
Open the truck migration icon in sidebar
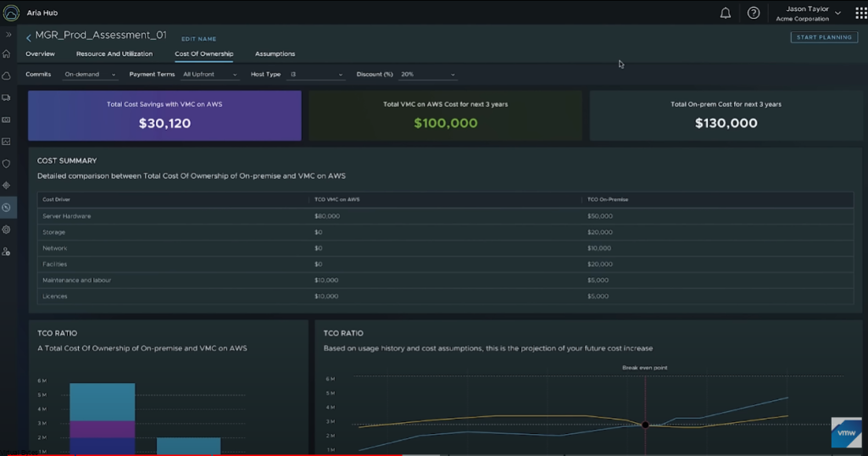7,98
